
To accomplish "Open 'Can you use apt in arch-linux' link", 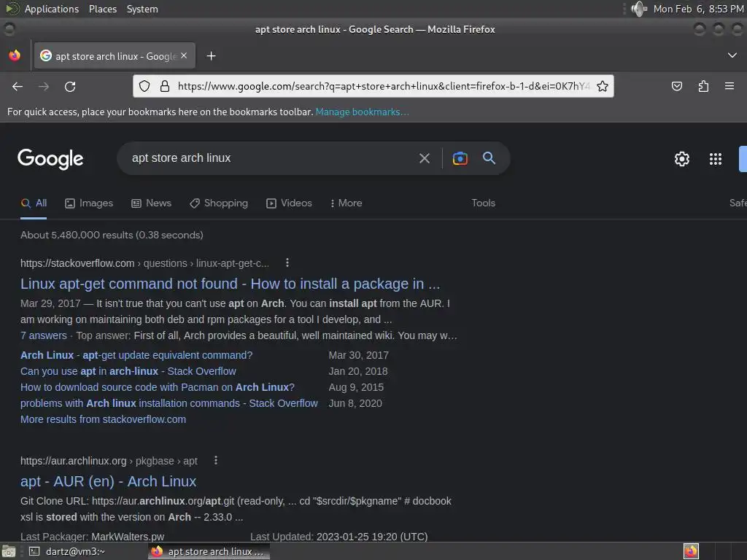I will coord(128,371).
